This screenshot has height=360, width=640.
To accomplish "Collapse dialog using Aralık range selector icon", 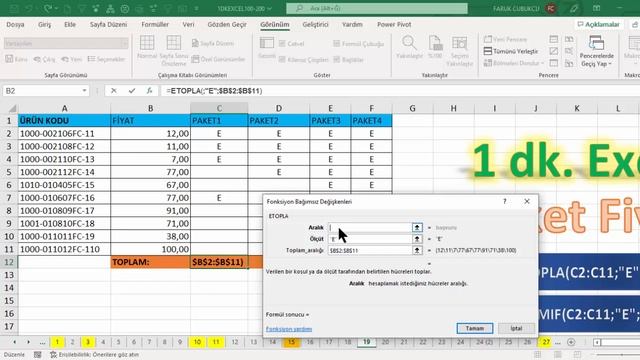I will click(417, 227).
